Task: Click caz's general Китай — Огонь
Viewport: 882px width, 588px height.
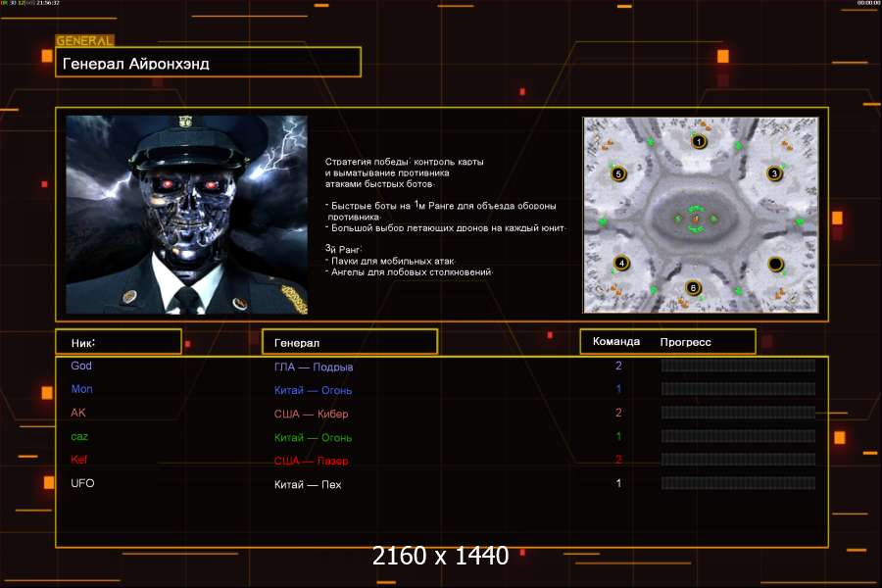Action: pos(313,437)
